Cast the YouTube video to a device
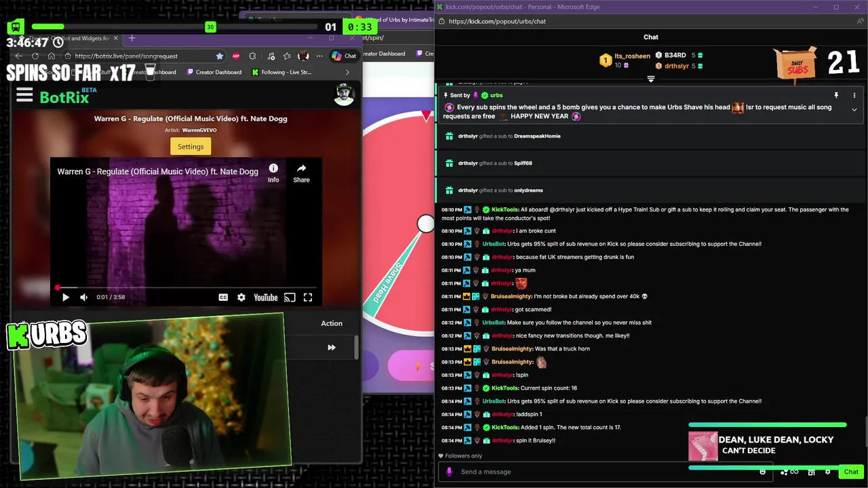 tap(290, 297)
